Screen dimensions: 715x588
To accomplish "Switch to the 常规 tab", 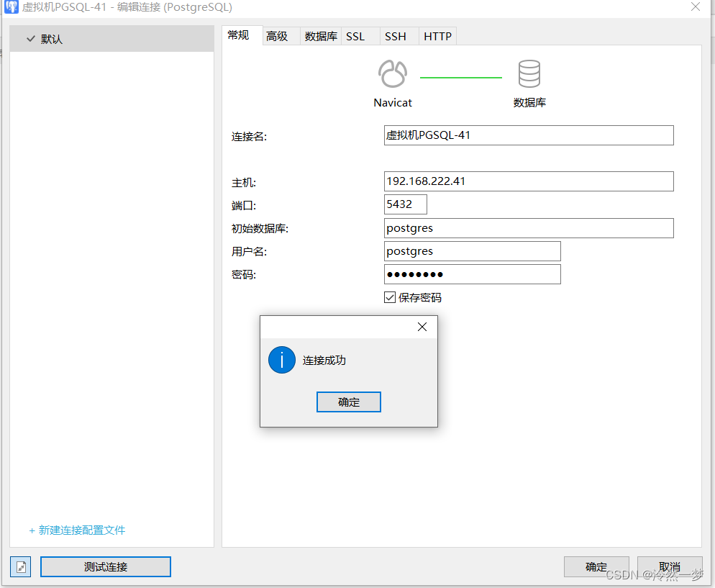I will (242, 35).
